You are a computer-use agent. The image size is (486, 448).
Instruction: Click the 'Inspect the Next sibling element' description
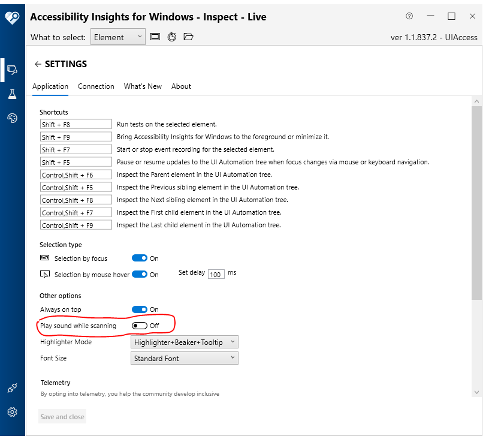point(203,200)
